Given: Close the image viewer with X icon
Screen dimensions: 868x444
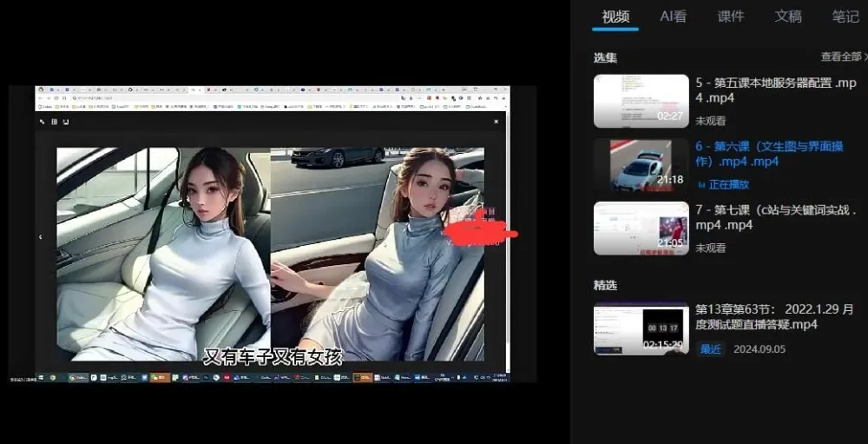Looking at the screenshot, I should pyautogui.click(x=496, y=122).
